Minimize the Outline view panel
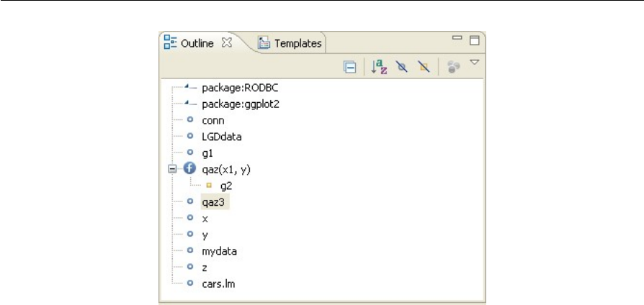The image size is (644, 305). pos(457,38)
